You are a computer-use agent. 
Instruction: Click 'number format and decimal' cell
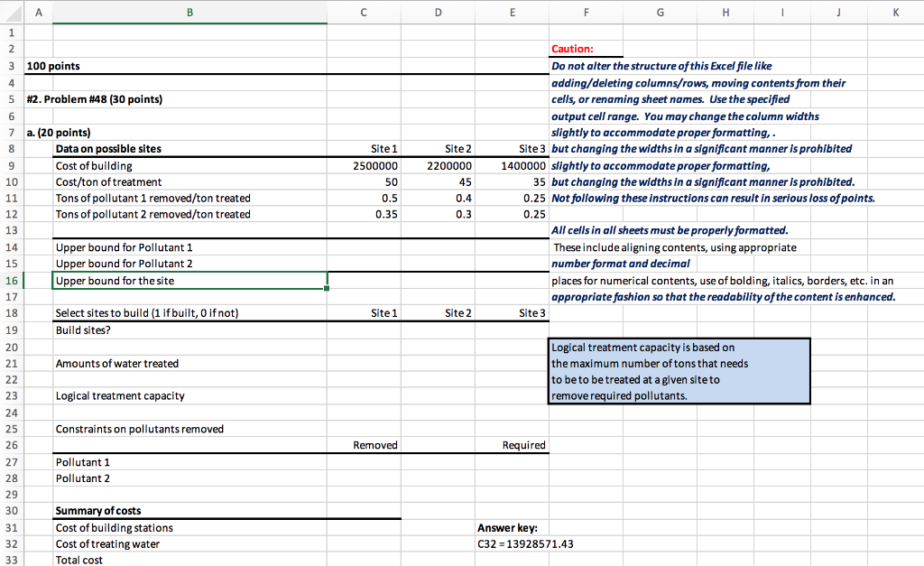coord(620,264)
